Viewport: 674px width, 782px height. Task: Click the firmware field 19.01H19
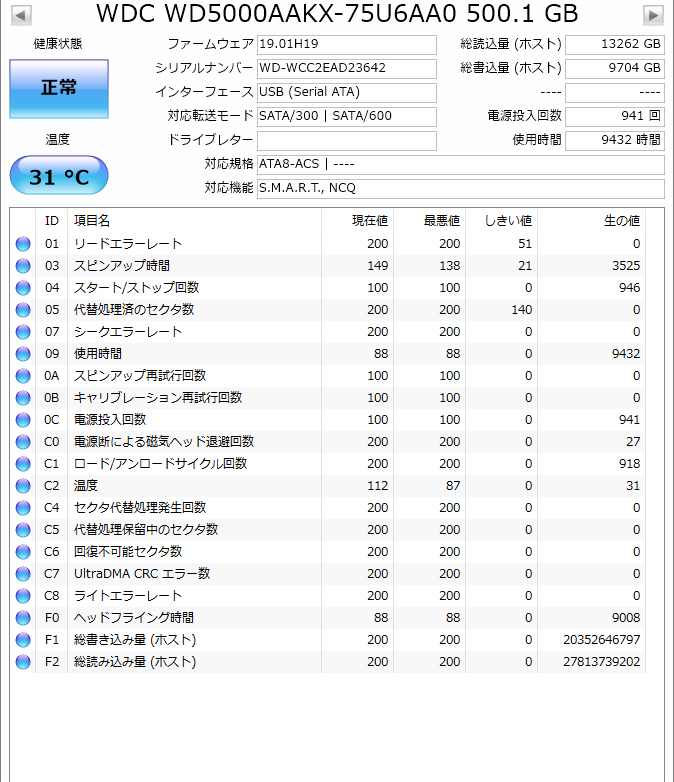click(347, 44)
